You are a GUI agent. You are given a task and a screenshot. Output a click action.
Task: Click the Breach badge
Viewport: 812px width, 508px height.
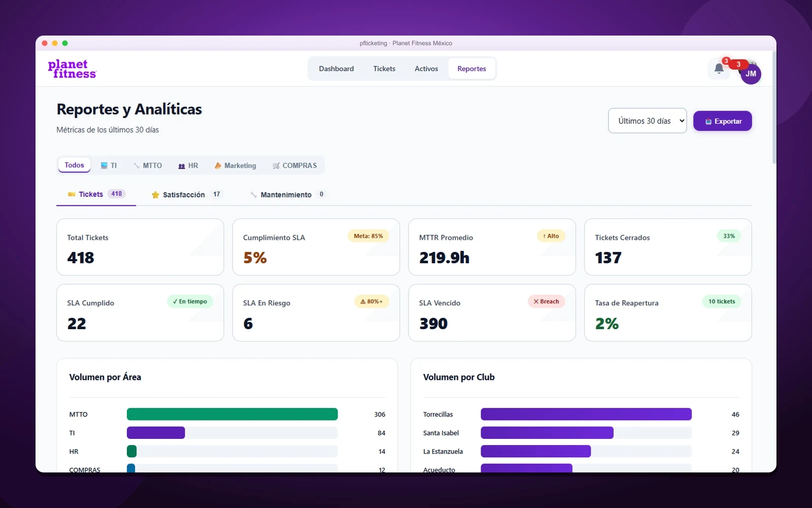click(x=546, y=302)
